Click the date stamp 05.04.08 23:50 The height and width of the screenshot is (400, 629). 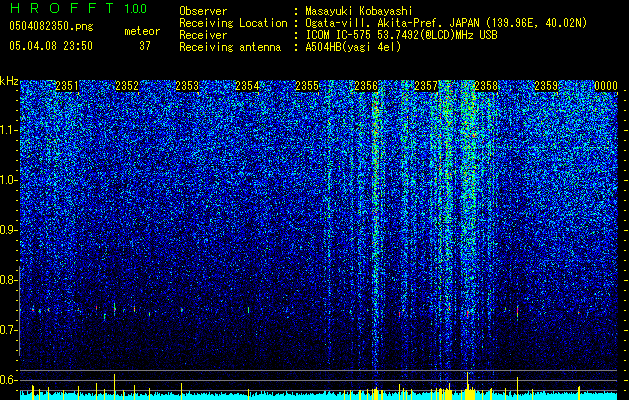click(x=51, y=46)
